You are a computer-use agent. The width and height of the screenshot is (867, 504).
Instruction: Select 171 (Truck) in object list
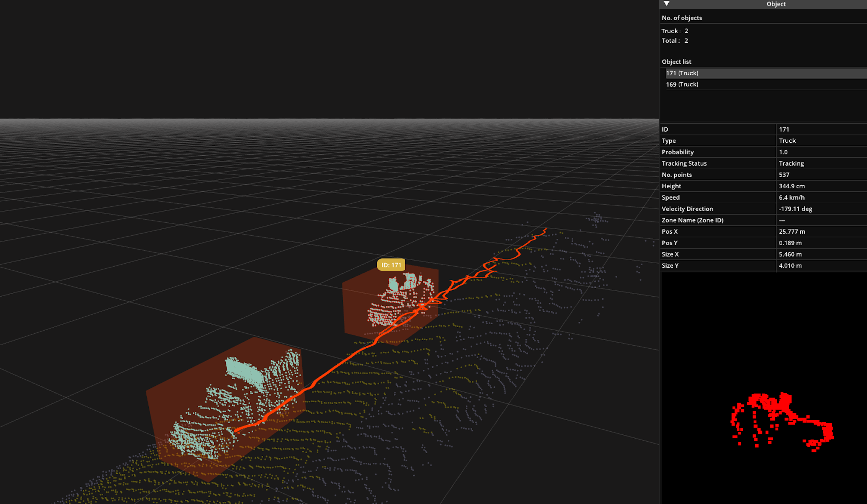[682, 73]
